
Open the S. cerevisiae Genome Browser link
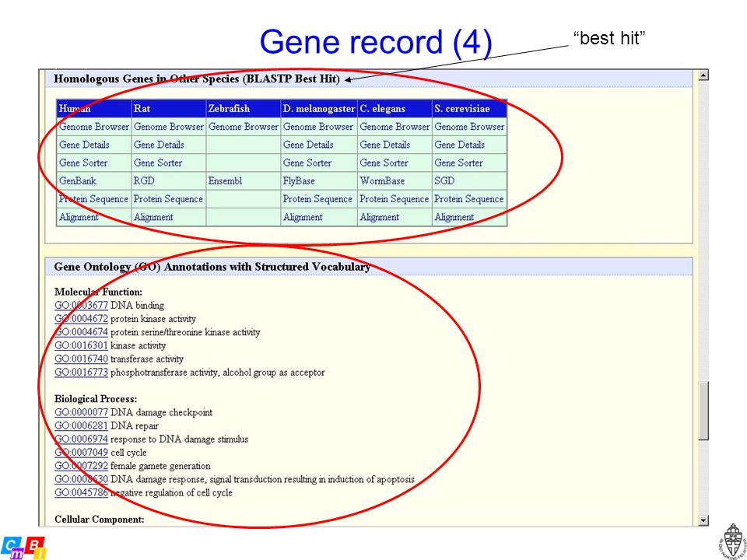point(469,127)
